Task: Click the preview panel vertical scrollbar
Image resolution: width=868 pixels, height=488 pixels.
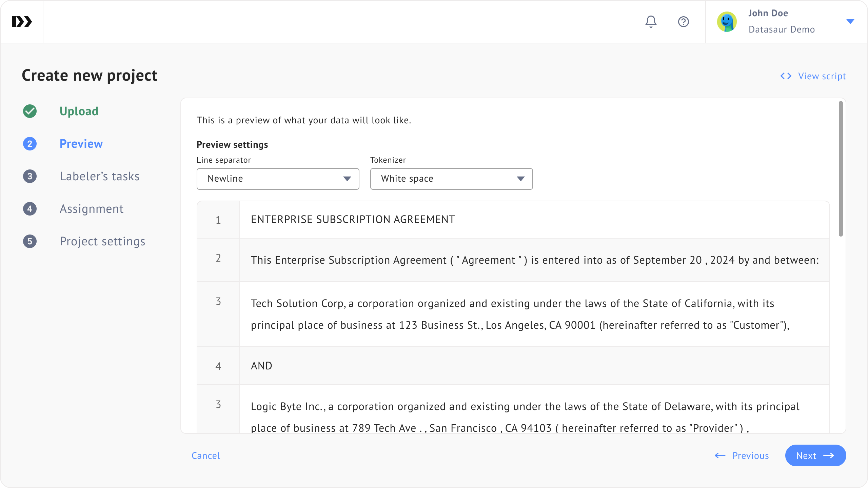Action: tap(841, 169)
